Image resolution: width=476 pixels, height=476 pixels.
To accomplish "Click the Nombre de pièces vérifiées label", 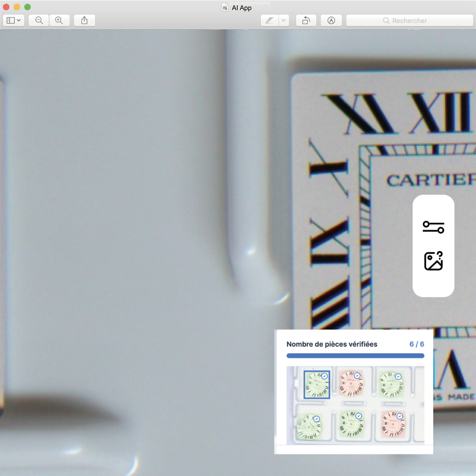I will [332, 344].
